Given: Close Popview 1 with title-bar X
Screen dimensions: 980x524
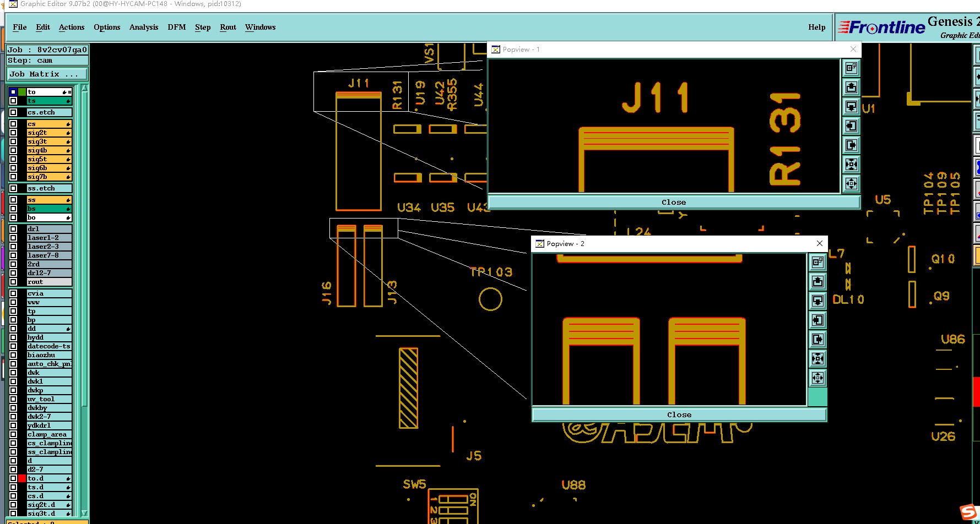Looking at the screenshot, I should (853, 50).
